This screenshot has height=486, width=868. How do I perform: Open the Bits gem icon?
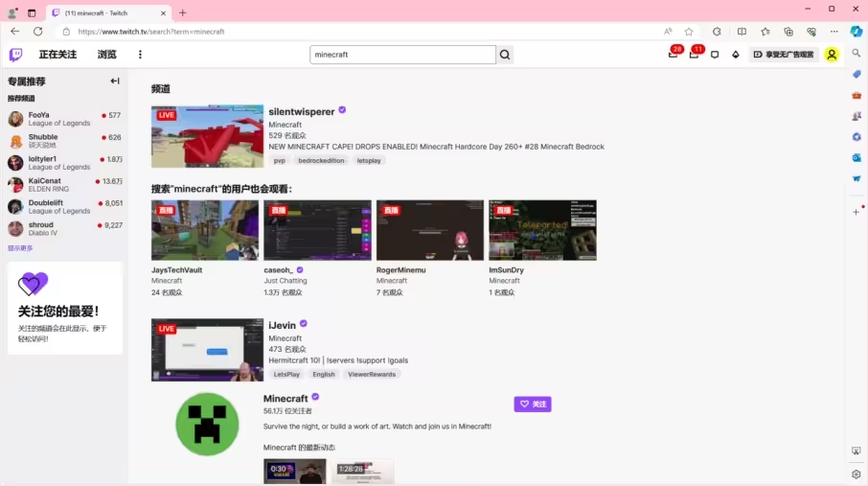pyautogui.click(x=736, y=55)
